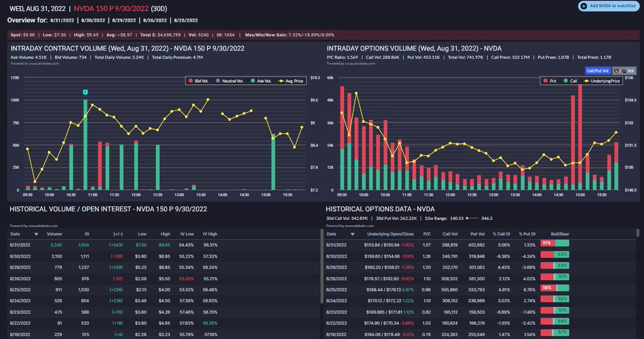This screenshot has height=339, width=644.
Task: Click the 52w Range slider handle
Action: [x=468, y=218]
